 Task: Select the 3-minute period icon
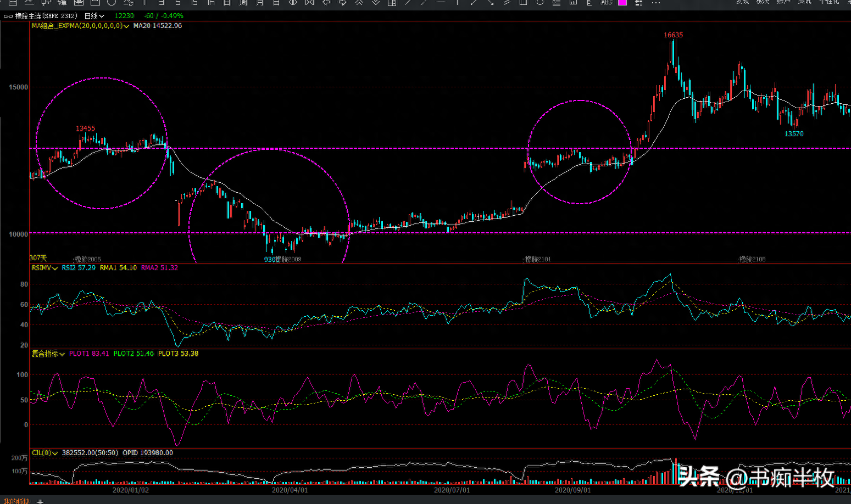(162, 2)
